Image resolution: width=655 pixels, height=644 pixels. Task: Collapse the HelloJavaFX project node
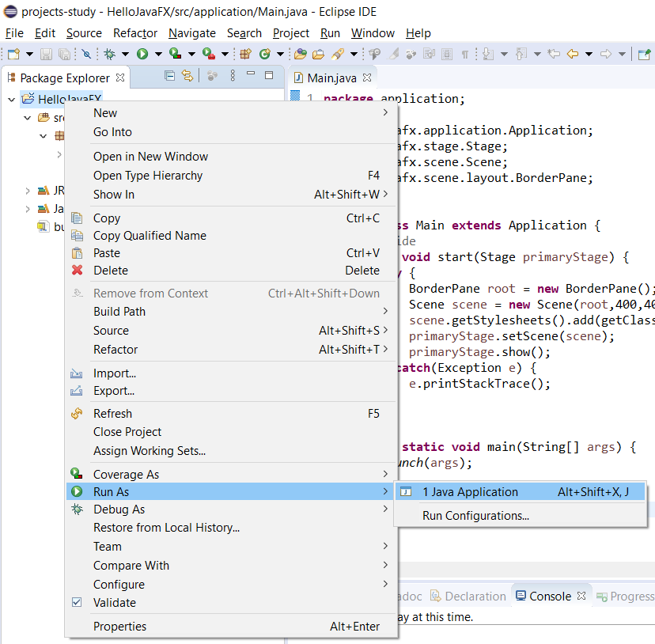pos(12,100)
